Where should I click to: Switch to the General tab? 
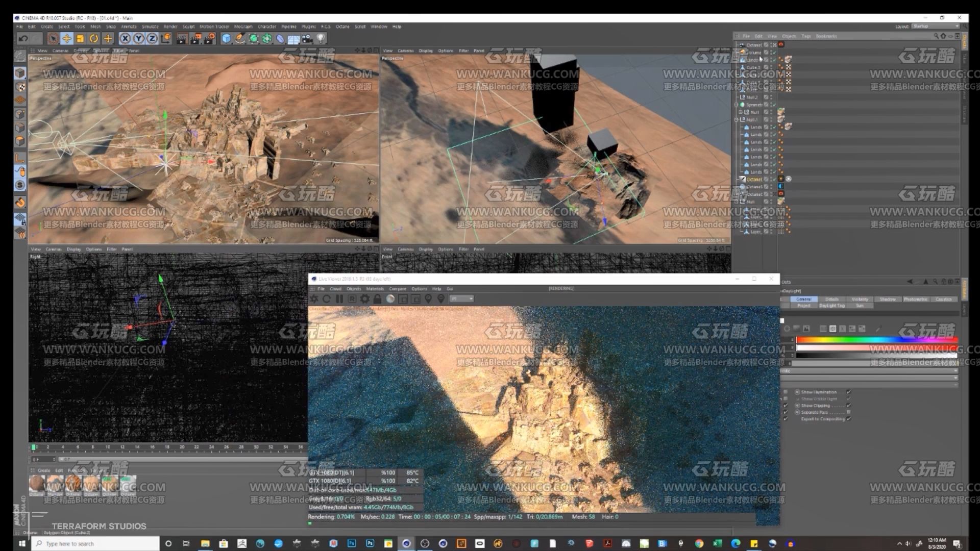pos(804,299)
